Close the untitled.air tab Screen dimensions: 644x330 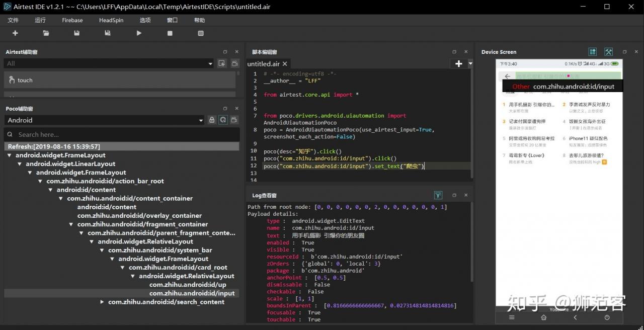(x=285, y=64)
